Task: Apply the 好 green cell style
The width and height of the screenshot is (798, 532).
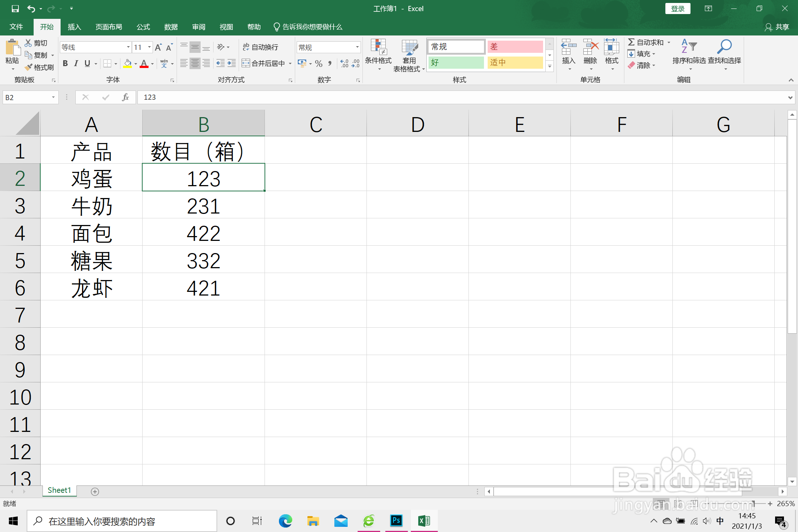Action: coord(456,63)
